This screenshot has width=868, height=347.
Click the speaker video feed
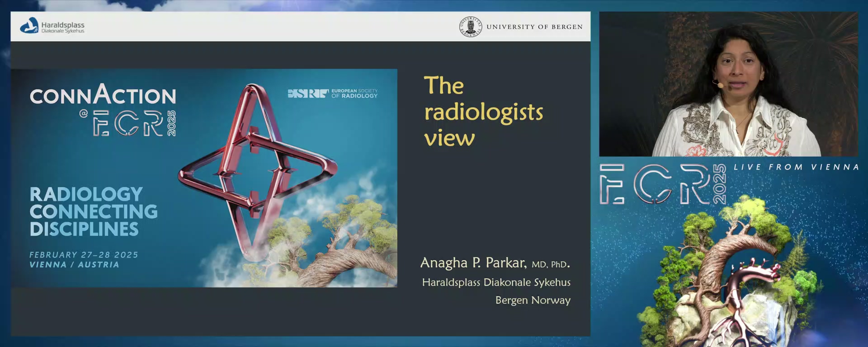728,84
